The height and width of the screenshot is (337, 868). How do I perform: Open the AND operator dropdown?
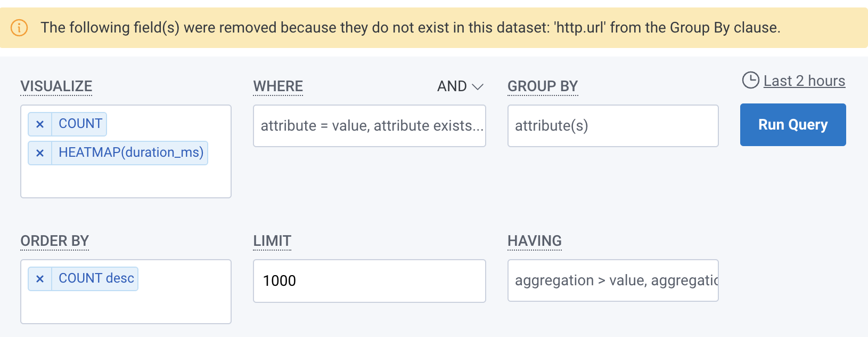(460, 86)
